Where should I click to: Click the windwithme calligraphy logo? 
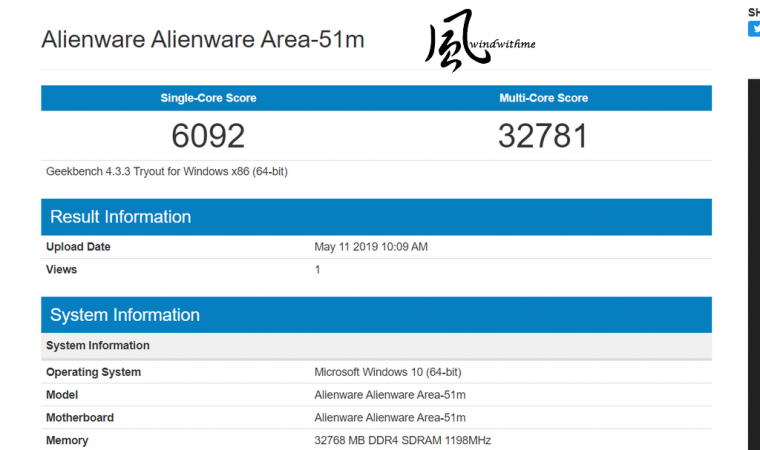480,41
